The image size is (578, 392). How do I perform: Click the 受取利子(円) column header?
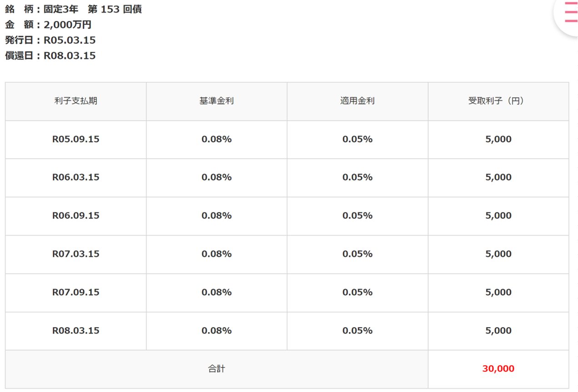pyautogui.click(x=498, y=101)
